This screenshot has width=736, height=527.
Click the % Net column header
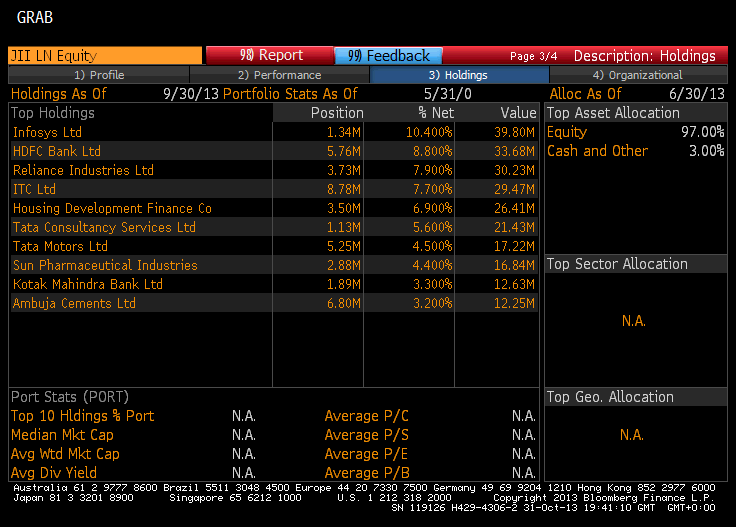click(x=436, y=113)
